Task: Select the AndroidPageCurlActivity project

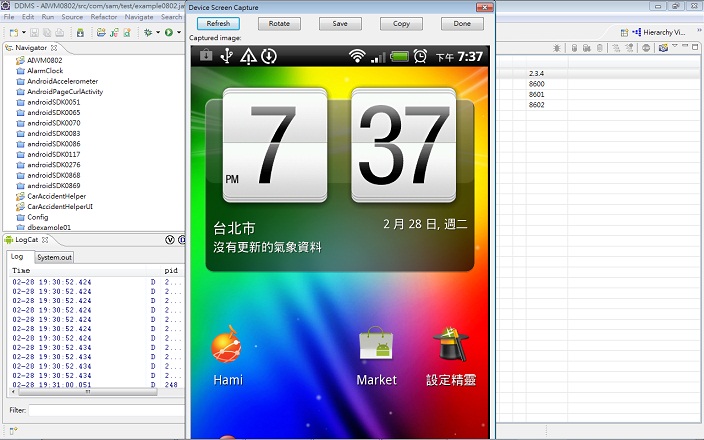Action: (x=65, y=92)
